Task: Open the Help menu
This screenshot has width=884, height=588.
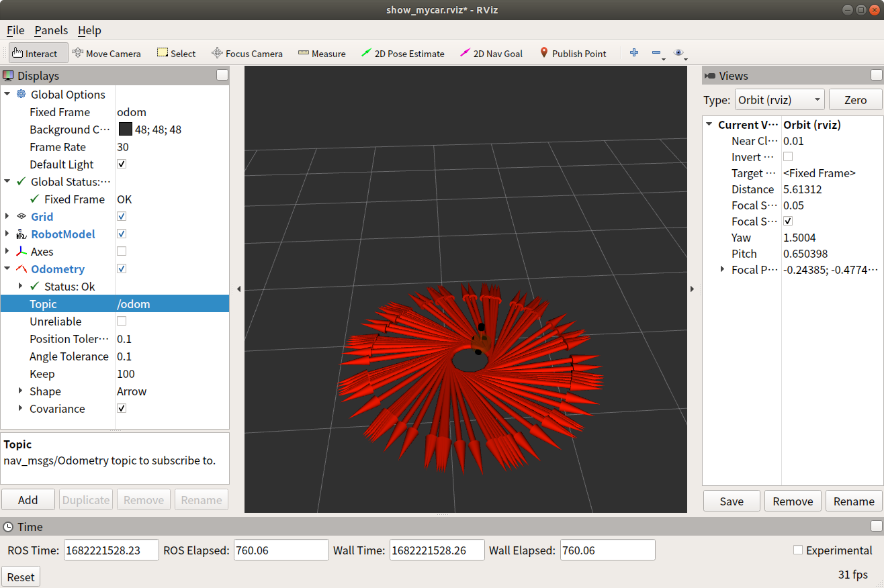Action: (x=89, y=30)
